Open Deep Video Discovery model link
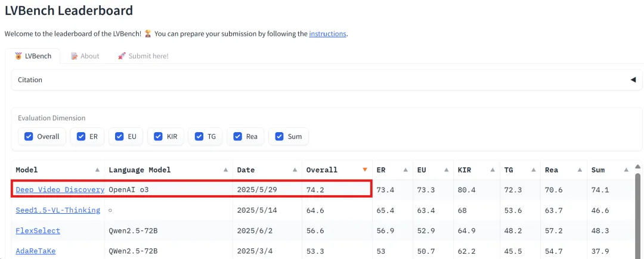The width and height of the screenshot is (644, 259). (60, 189)
